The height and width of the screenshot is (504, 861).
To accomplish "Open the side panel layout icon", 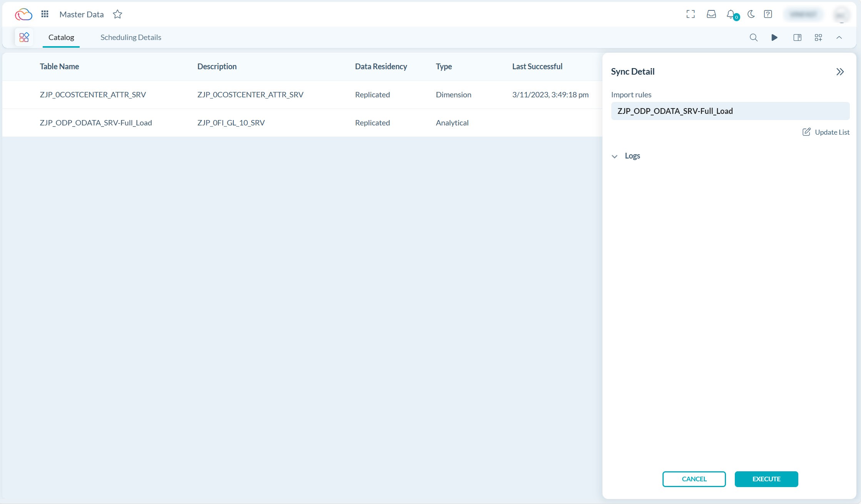I will point(798,37).
